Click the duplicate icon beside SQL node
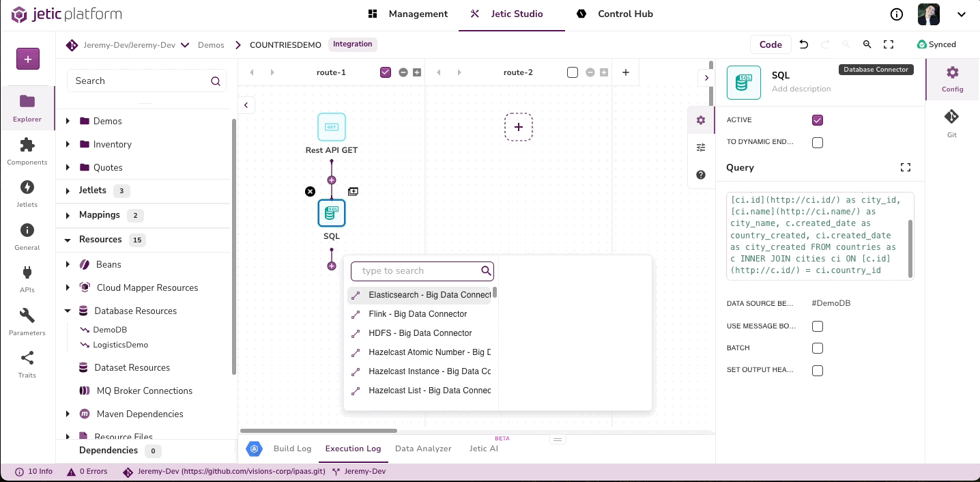The height and width of the screenshot is (482, 980). [353, 192]
